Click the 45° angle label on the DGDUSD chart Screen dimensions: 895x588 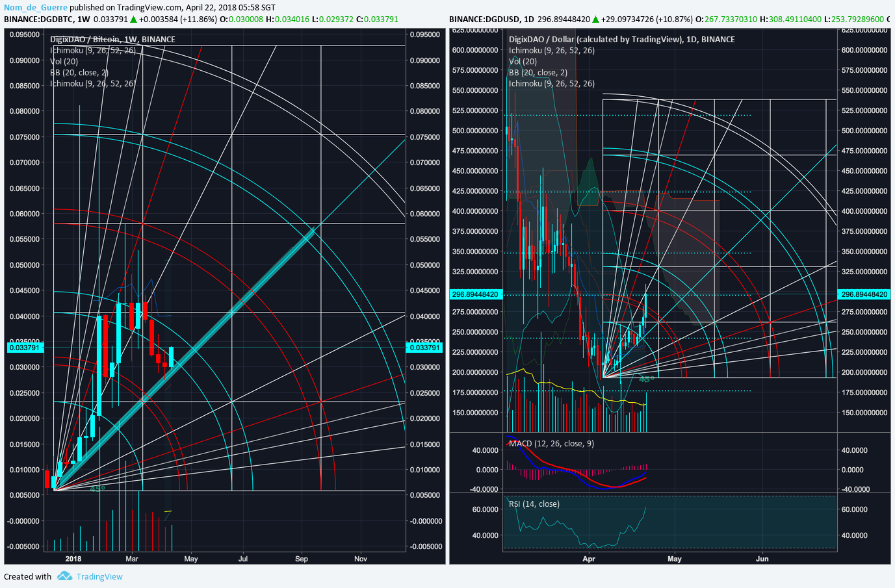click(646, 379)
